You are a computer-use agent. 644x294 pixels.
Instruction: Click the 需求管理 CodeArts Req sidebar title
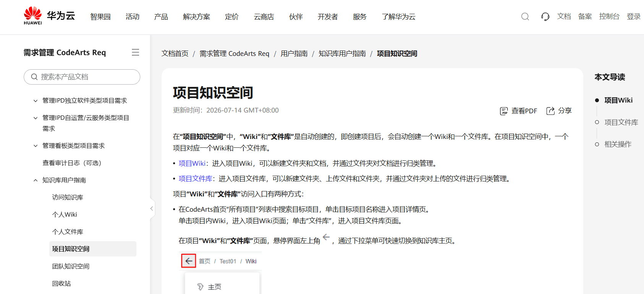pos(65,52)
